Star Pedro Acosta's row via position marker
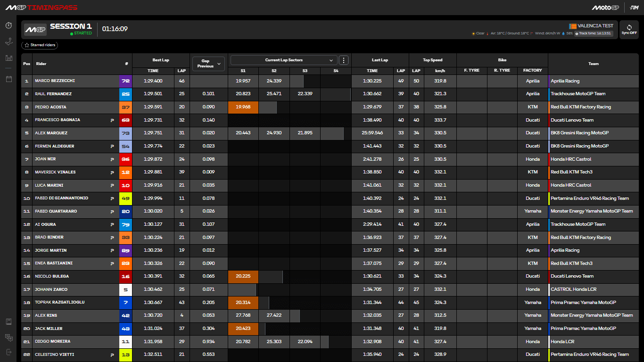 [x=26, y=107]
